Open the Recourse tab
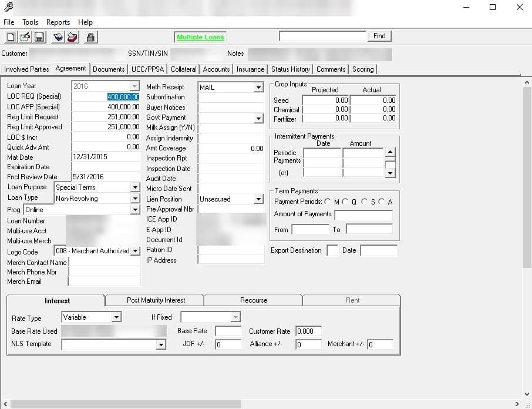 [254, 300]
